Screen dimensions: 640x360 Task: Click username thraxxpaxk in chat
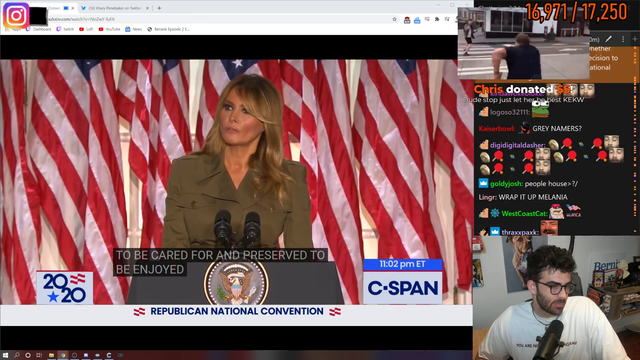pos(520,232)
